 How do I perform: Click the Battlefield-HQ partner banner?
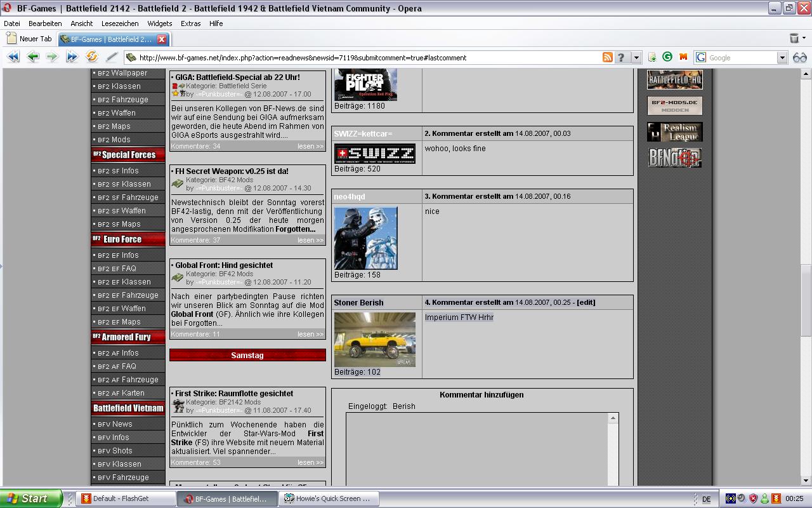point(674,79)
